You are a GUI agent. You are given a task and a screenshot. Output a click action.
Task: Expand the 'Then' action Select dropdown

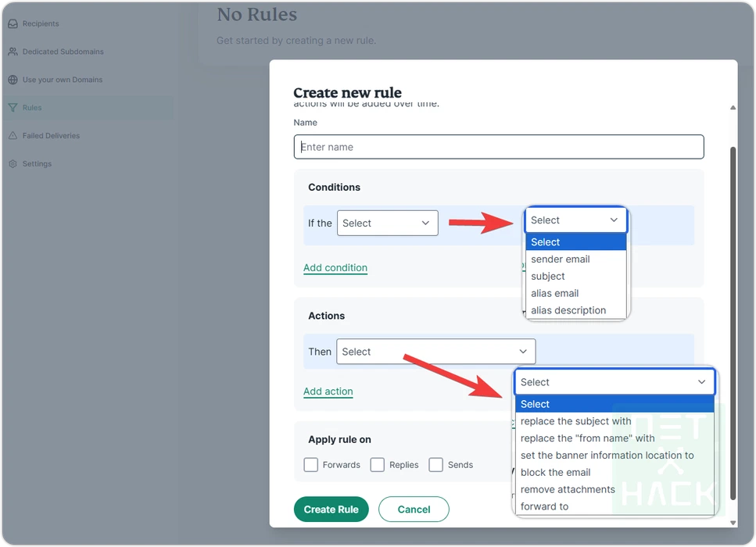point(435,352)
